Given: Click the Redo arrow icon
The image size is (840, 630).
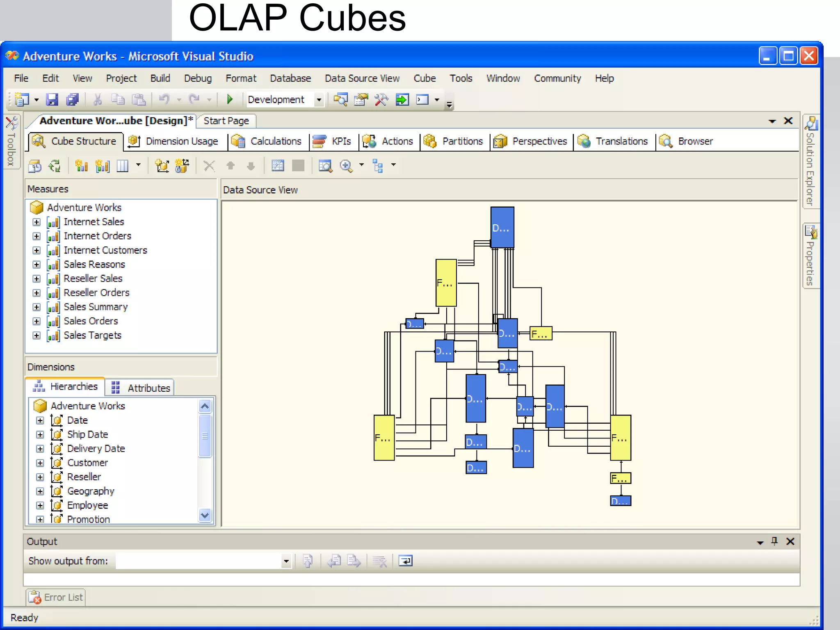Looking at the screenshot, I should [x=194, y=99].
